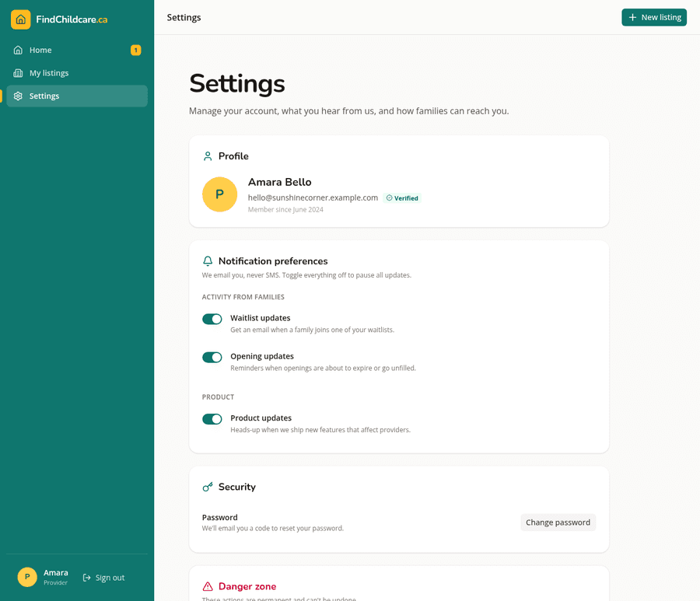
Task: Click the FindChildcare.ca brand name
Action: pyautogui.click(x=72, y=19)
